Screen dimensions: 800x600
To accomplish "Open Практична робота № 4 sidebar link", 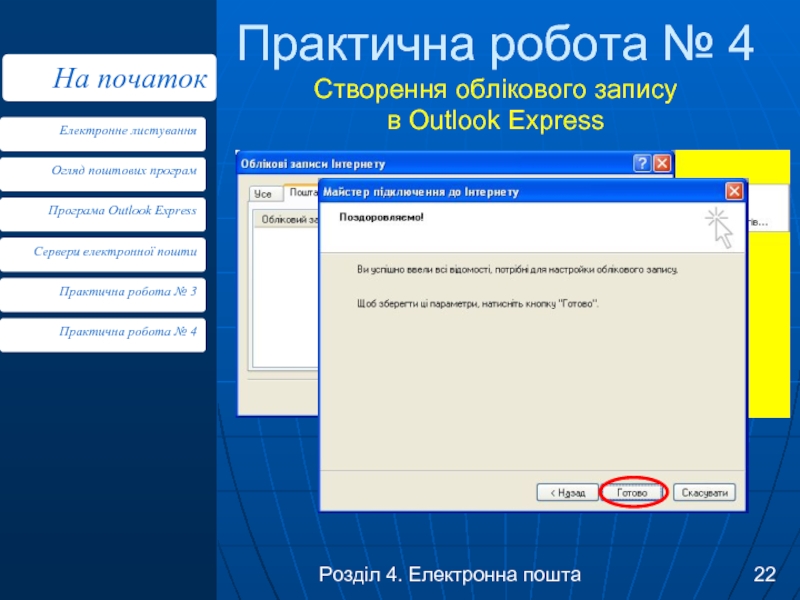I will (x=103, y=335).
